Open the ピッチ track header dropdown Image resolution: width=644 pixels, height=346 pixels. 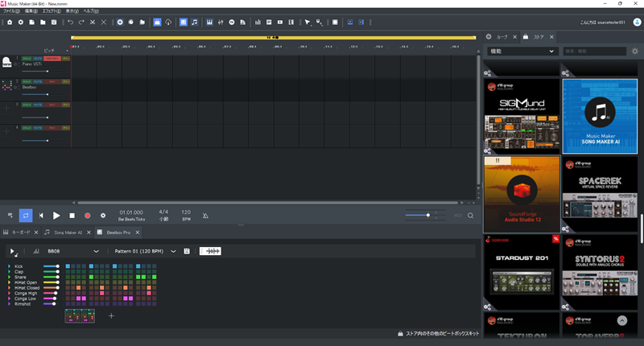pyautogui.click(x=67, y=51)
